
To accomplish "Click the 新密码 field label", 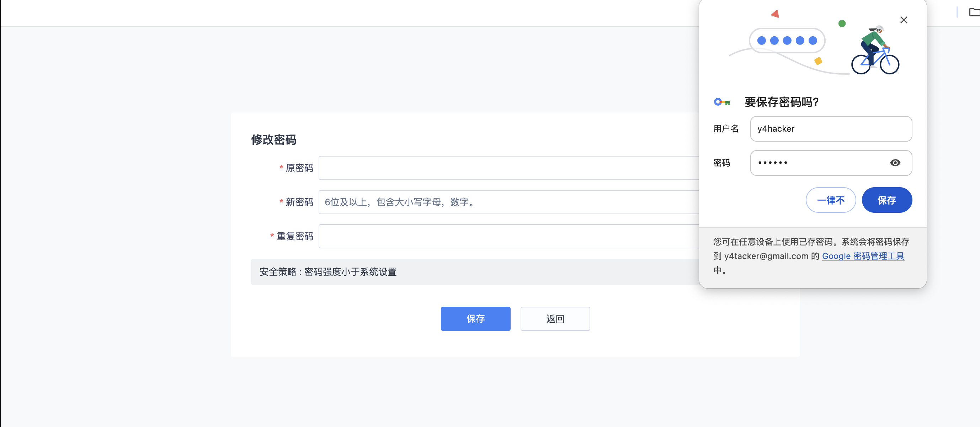I will tap(299, 202).
